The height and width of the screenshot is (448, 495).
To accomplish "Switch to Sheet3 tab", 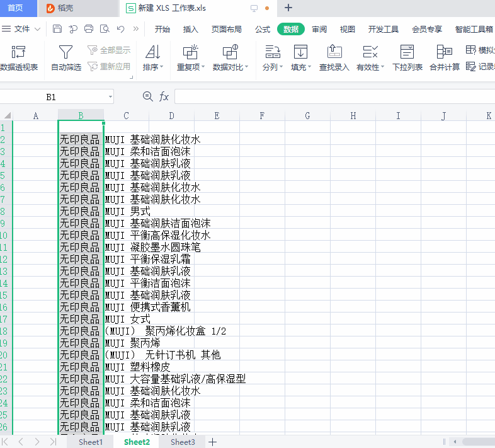I will 183,442.
